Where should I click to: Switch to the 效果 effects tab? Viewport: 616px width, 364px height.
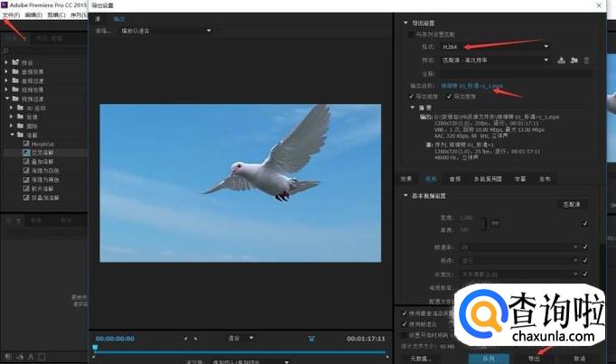pyautogui.click(x=406, y=179)
